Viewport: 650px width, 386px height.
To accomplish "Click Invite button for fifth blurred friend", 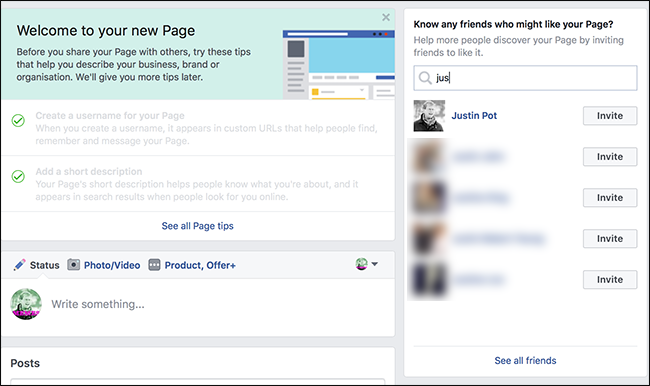I will (x=610, y=280).
